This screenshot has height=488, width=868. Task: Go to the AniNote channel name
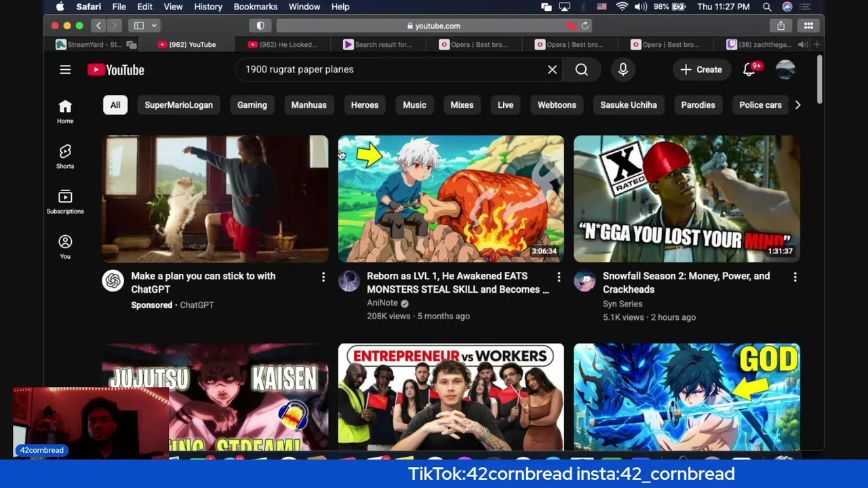[382, 303]
